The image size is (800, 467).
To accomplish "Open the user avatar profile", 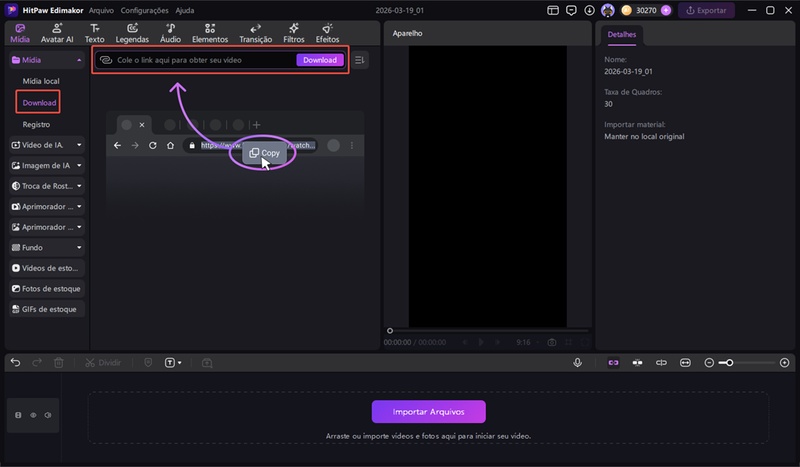I will point(608,10).
